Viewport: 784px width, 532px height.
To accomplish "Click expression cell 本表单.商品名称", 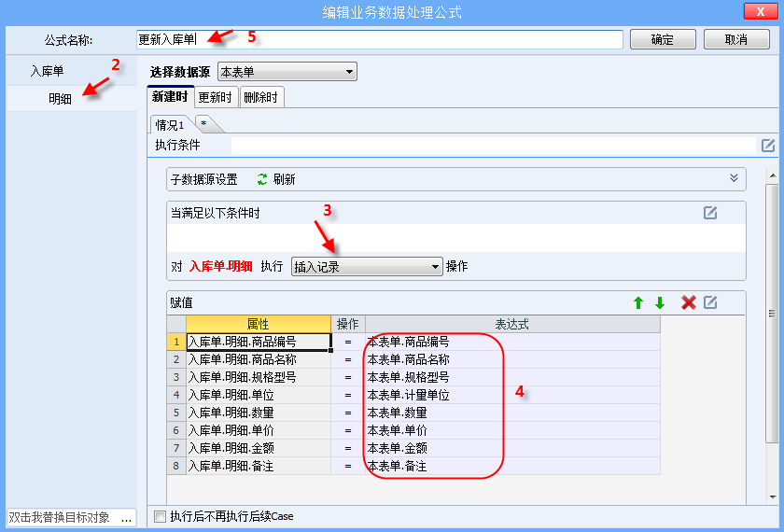I will click(512, 359).
